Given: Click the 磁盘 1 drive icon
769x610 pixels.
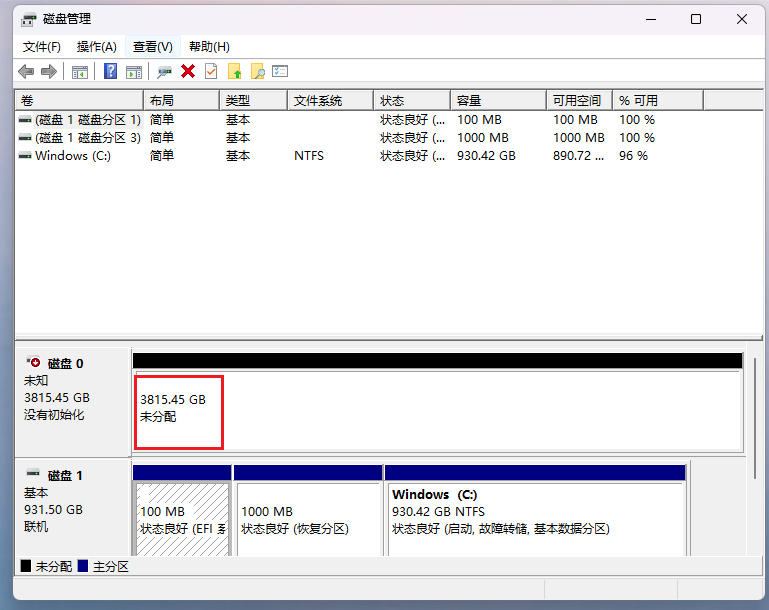Looking at the screenshot, I should point(33,473).
